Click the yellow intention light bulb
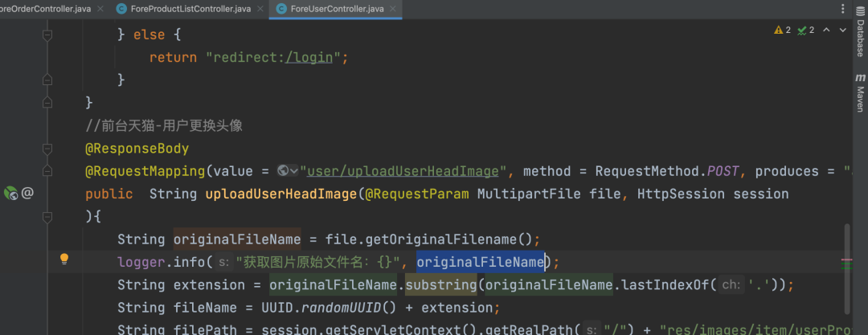 point(64,259)
